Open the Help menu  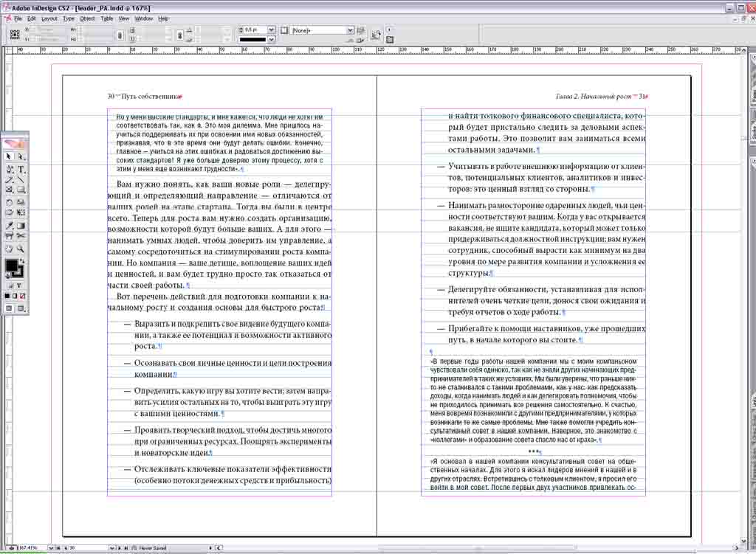[x=163, y=18]
